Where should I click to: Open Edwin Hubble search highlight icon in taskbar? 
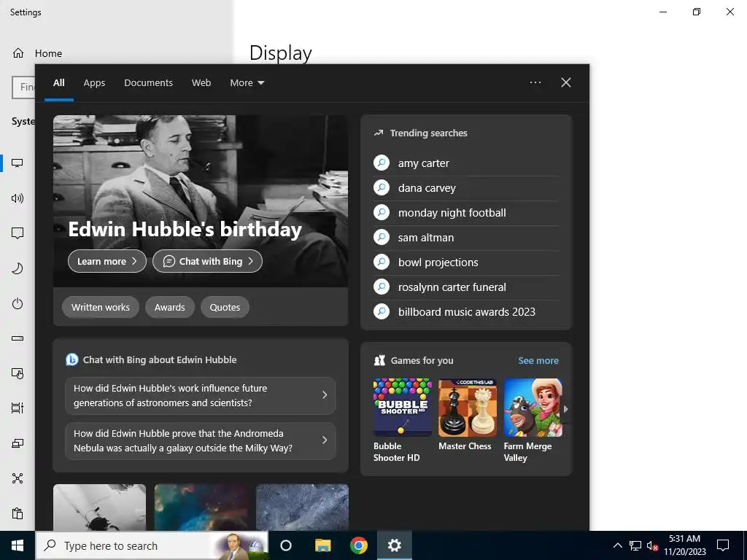click(x=241, y=545)
